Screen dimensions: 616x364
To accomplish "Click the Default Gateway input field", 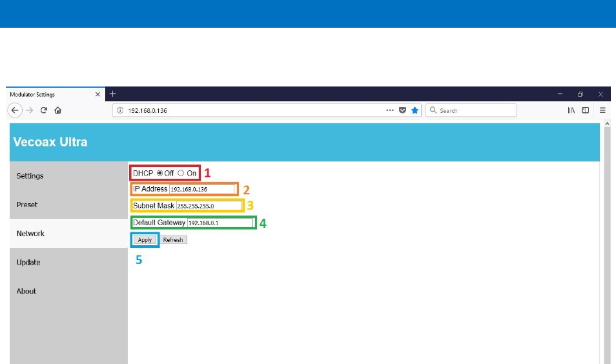I will coord(220,223).
